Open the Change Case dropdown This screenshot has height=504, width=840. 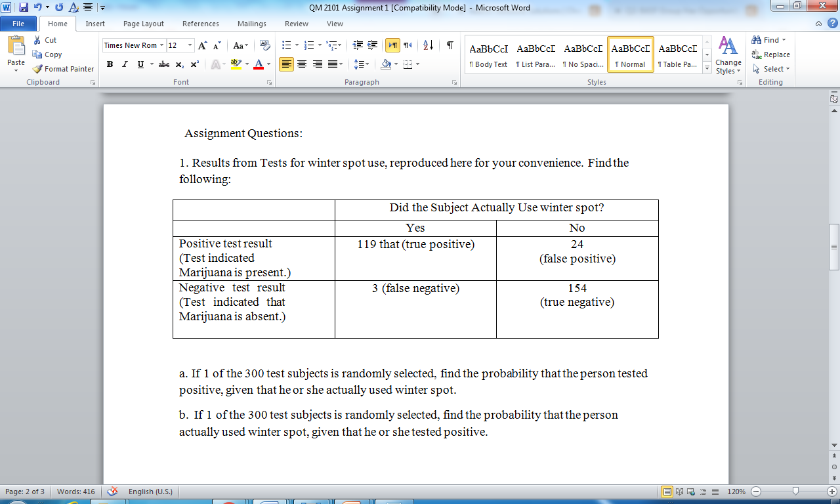pyautogui.click(x=240, y=45)
